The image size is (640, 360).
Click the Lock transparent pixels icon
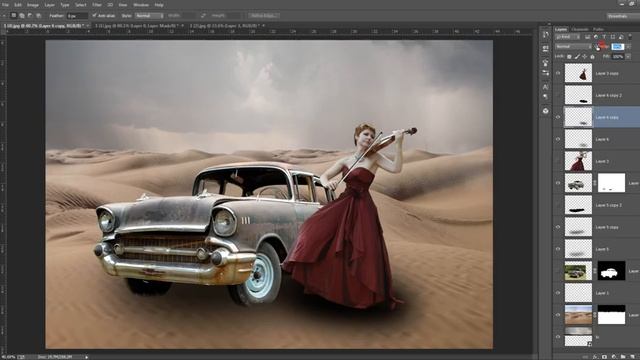coord(569,57)
